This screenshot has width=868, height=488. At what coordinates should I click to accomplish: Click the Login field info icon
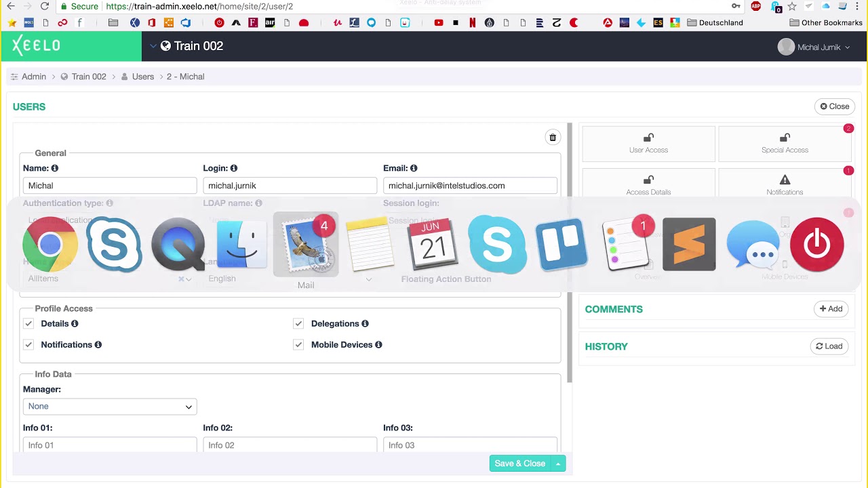234,168
